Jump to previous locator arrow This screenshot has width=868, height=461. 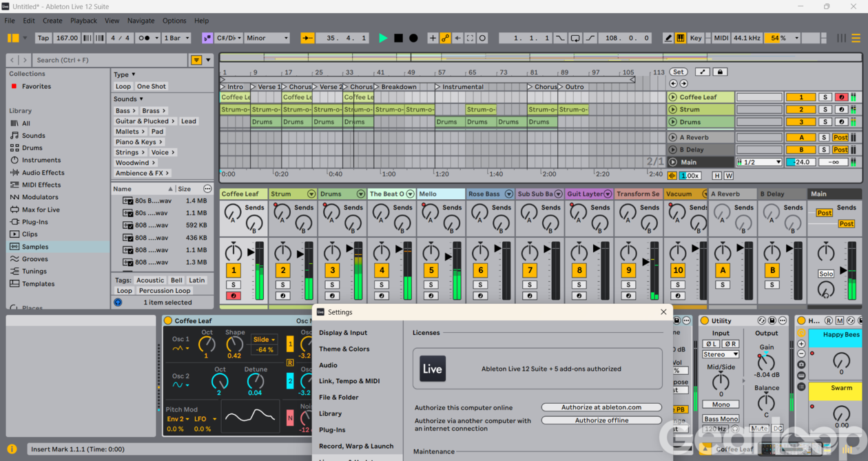pyautogui.click(x=674, y=83)
